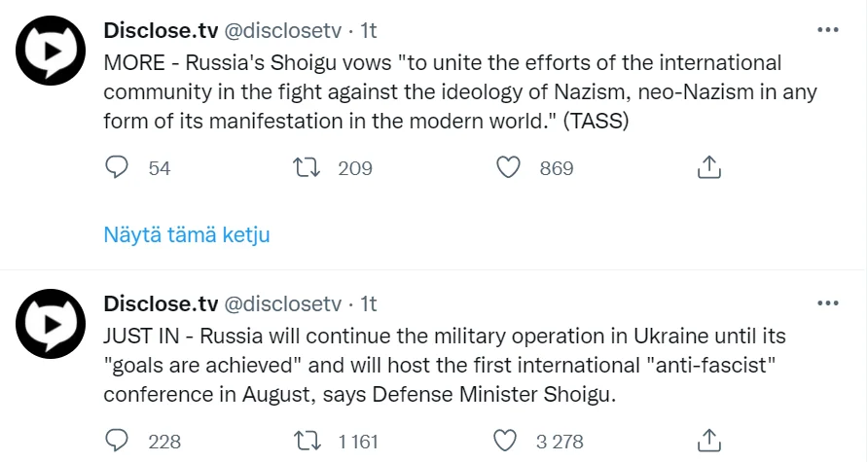This screenshot has width=868, height=462.
Task: Open the second tweet's 1t timestamp
Action: pyautogui.click(x=369, y=304)
